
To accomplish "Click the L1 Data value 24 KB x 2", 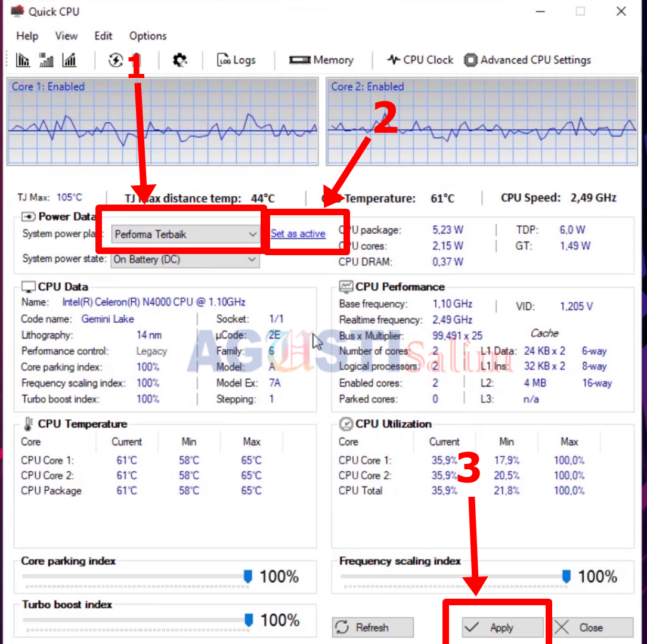I will [x=544, y=351].
